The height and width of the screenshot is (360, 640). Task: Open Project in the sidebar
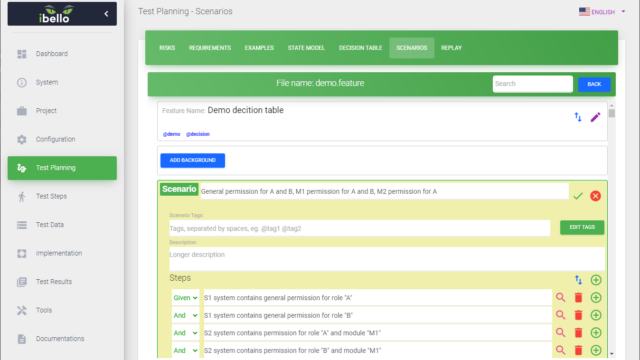62,111
